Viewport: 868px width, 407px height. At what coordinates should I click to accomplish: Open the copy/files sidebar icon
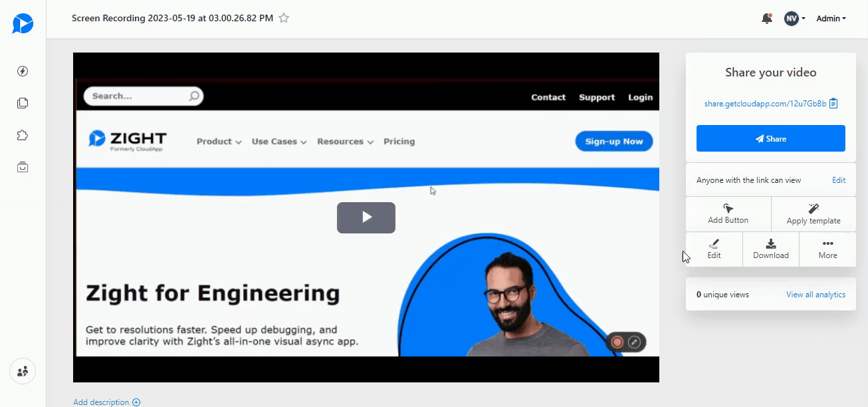(23, 103)
